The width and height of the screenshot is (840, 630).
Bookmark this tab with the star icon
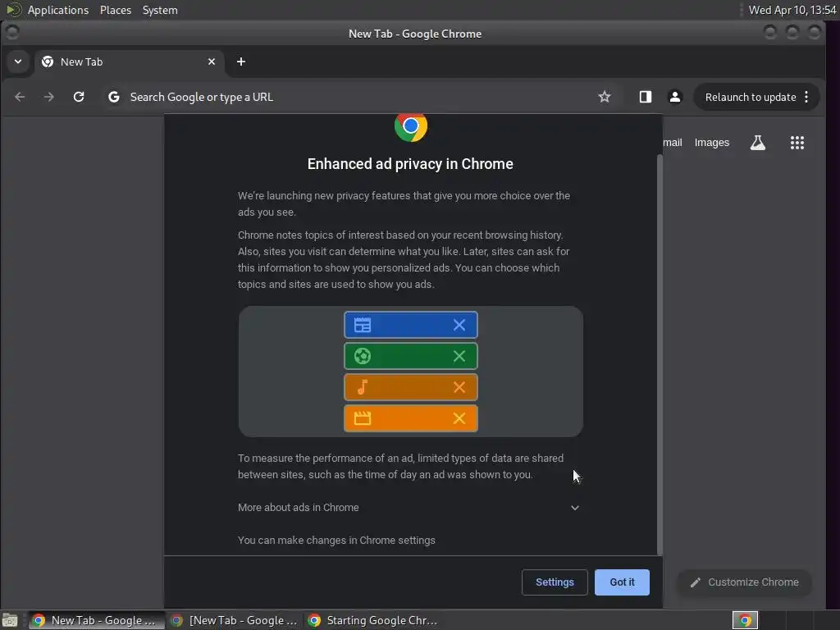click(605, 97)
